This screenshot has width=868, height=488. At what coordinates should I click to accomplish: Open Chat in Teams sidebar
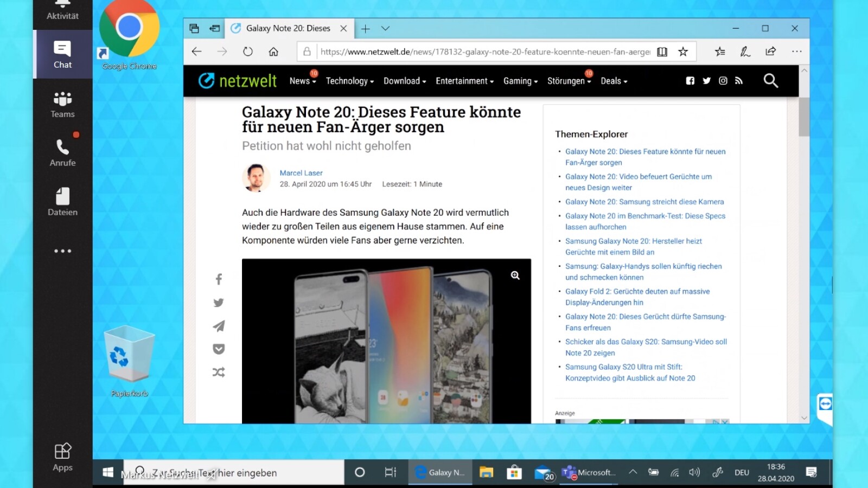pyautogui.click(x=62, y=55)
